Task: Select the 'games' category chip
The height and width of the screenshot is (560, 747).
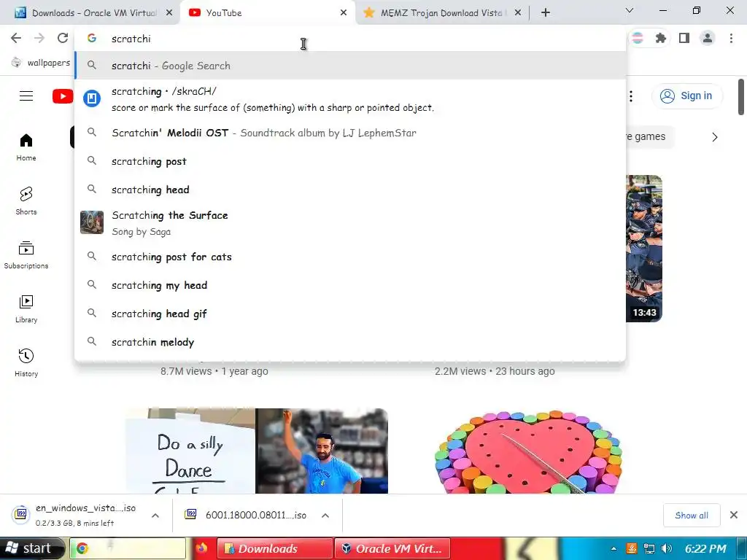Action: point(649,136)
